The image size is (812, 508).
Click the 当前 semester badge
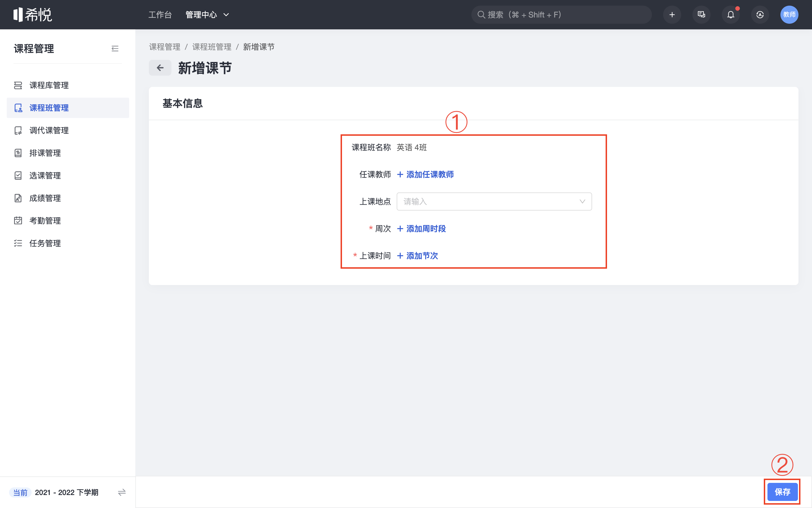click(x=20, y=492)
